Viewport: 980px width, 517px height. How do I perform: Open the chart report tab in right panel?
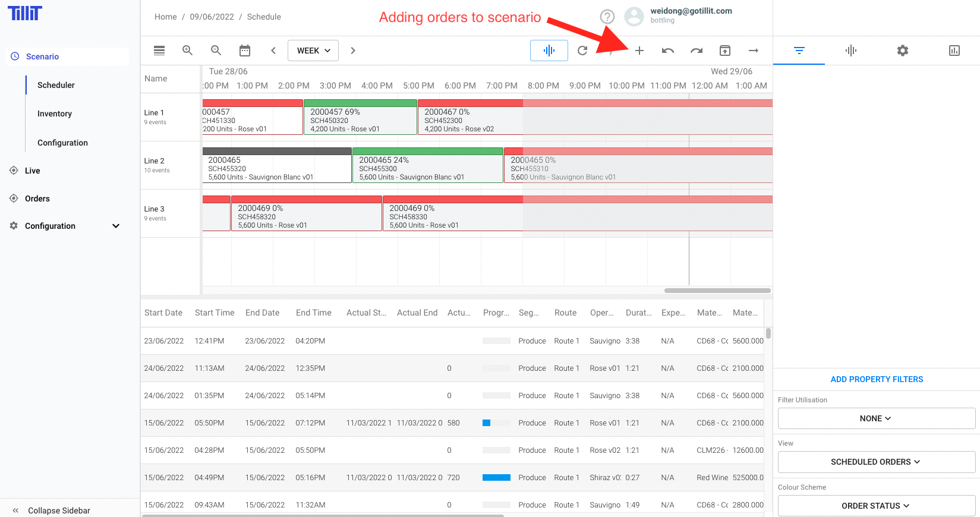point(954,51)
